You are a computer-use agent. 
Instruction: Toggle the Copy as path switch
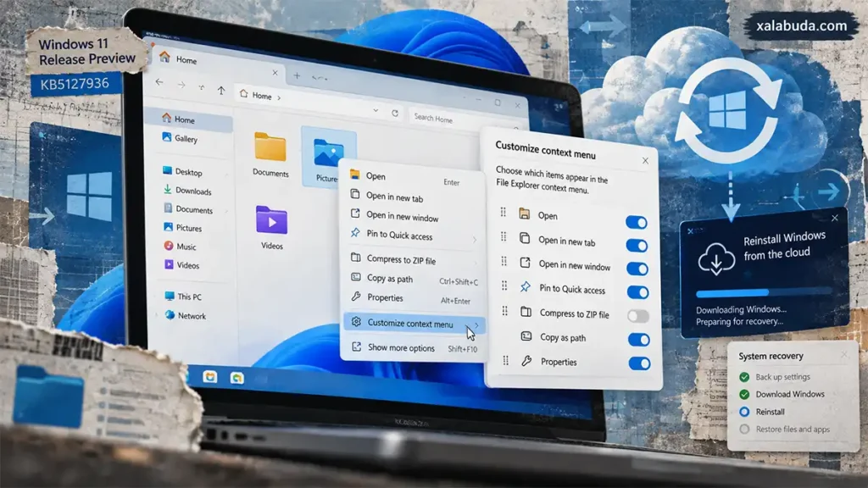(x=638, y=340)
